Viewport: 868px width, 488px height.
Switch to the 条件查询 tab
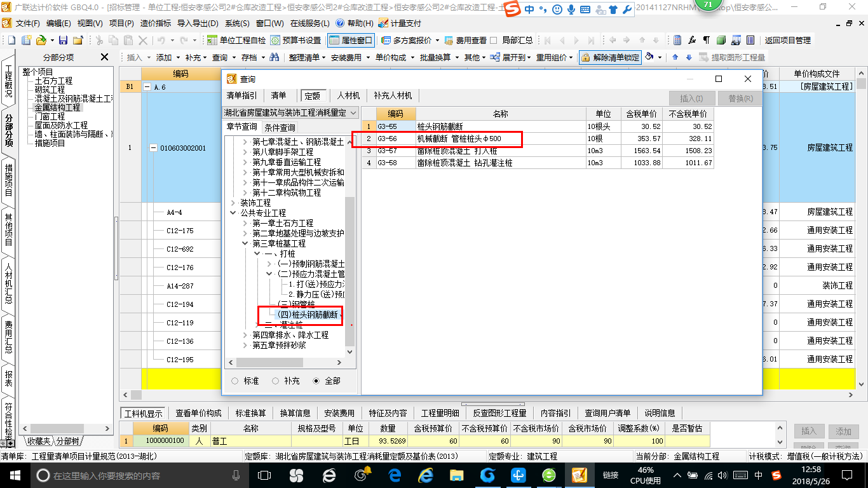pyautogui.click(x=280, y=127)
